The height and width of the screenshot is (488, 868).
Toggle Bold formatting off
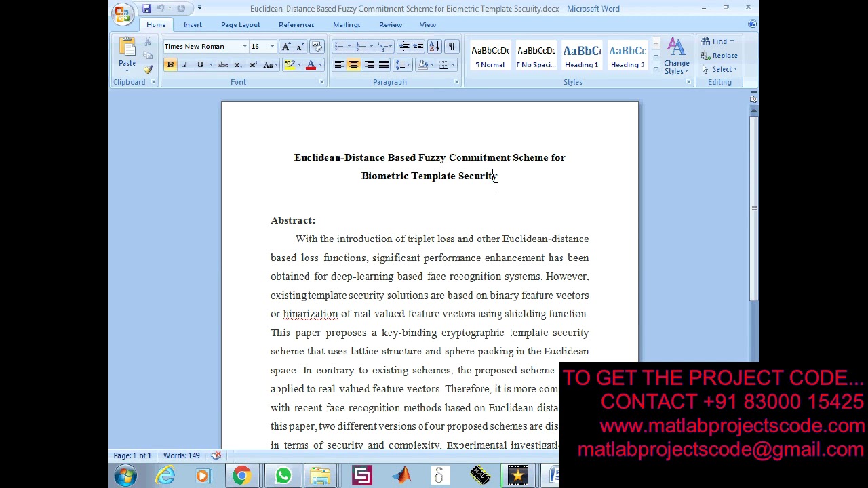pyautogui.click(x=170, y=65)
